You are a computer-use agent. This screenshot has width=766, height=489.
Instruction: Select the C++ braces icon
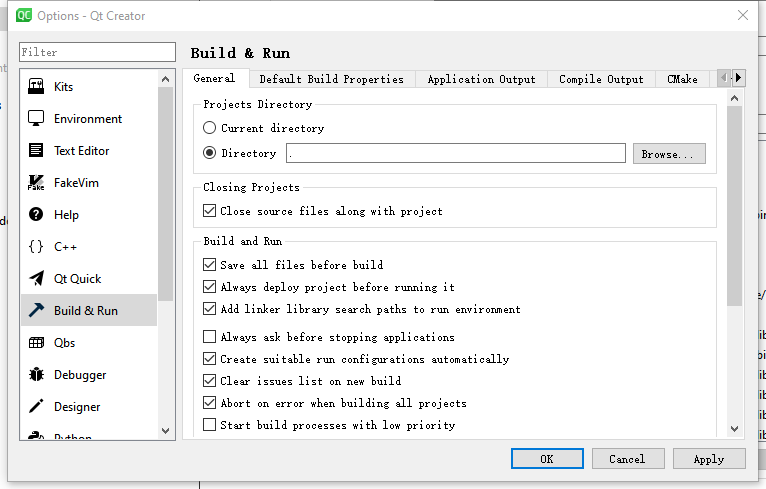(x=36, y=247)
